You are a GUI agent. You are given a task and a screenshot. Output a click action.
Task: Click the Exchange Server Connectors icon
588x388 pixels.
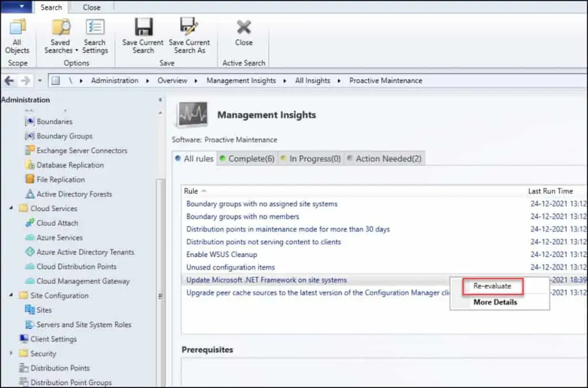(30, 150)
